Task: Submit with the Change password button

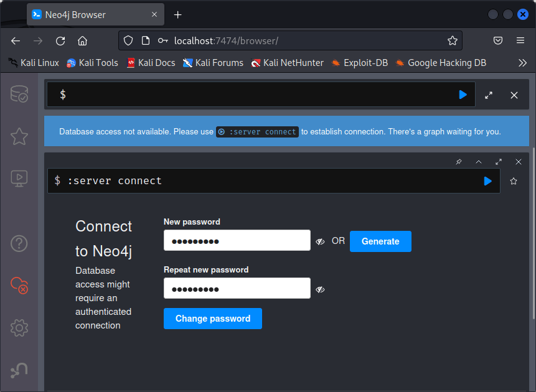Action: pyautogui.click(x=212, y=318)
